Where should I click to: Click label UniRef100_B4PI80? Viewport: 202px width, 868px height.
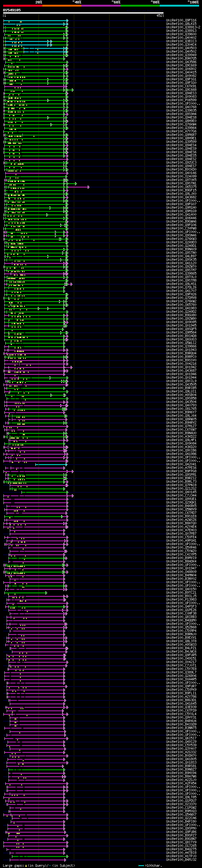pyautogui.click(x=181, y=821)
